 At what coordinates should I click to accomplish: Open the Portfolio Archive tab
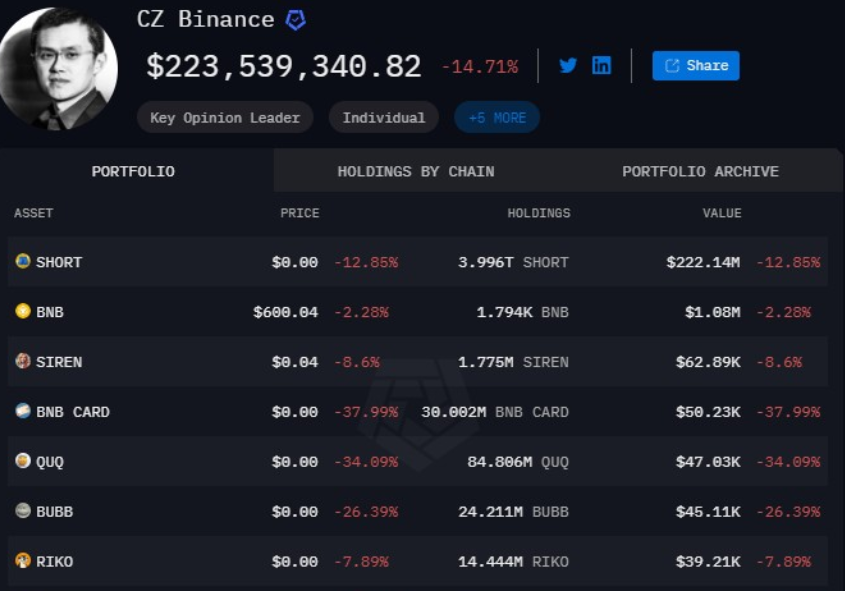[700, 171]
